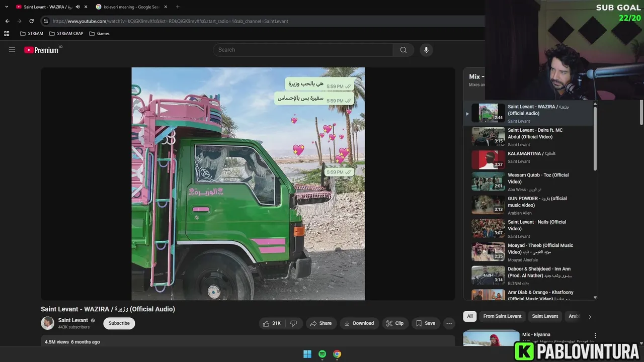Play Amr Diab & Orange - Khatfoony
This screenshot has height=362, width=644.
pyautogui.click(x=528, y=295)
